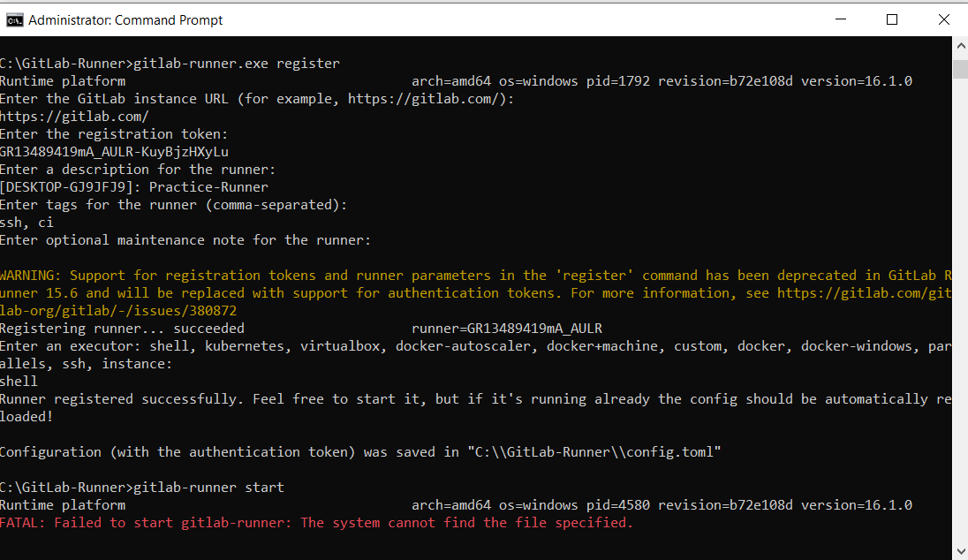Click the vertical scrollbar thumb
Screen dimensions: 968x560
pos(960,69)
